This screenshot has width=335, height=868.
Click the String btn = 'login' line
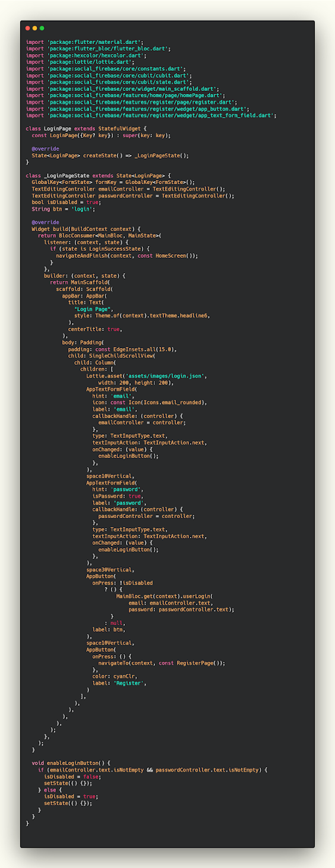pyautogui.click(x=64, y=209)
